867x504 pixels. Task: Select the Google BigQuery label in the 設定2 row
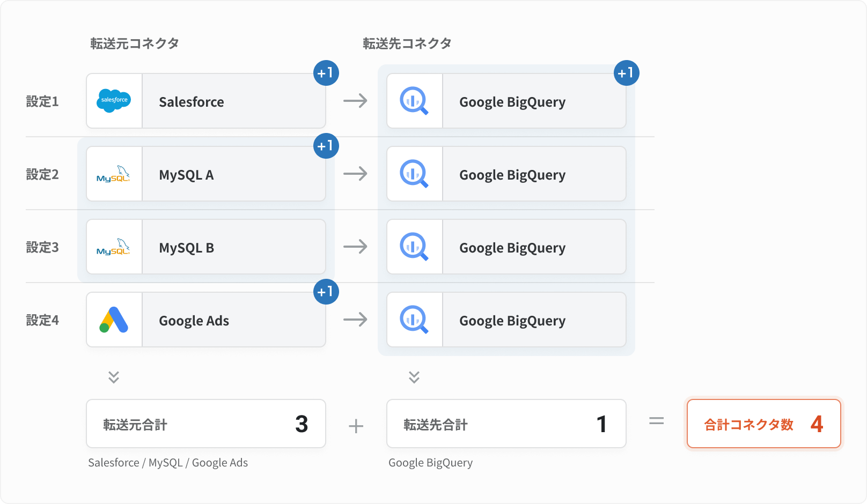point(512,175)
